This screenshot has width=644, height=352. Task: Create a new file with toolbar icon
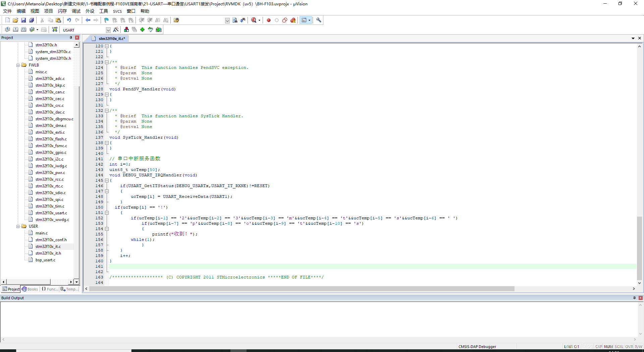click(x=7, y=20)
